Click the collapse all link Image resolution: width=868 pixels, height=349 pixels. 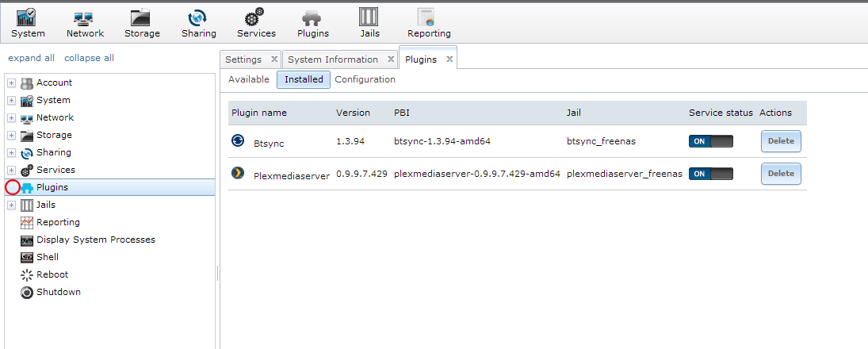click(89, 58)
